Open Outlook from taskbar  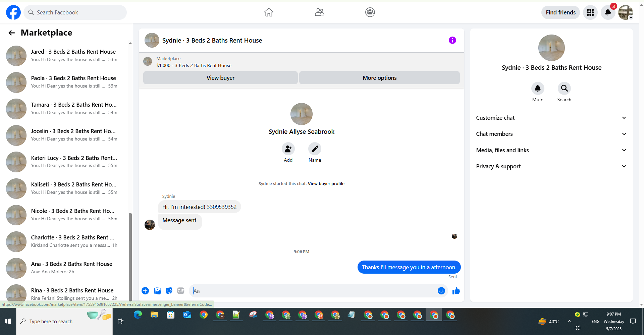[x=187, y=315]
